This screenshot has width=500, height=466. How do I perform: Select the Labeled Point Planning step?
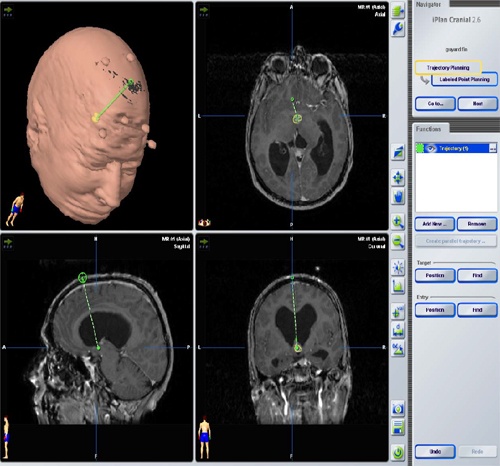tap(464, 79)
